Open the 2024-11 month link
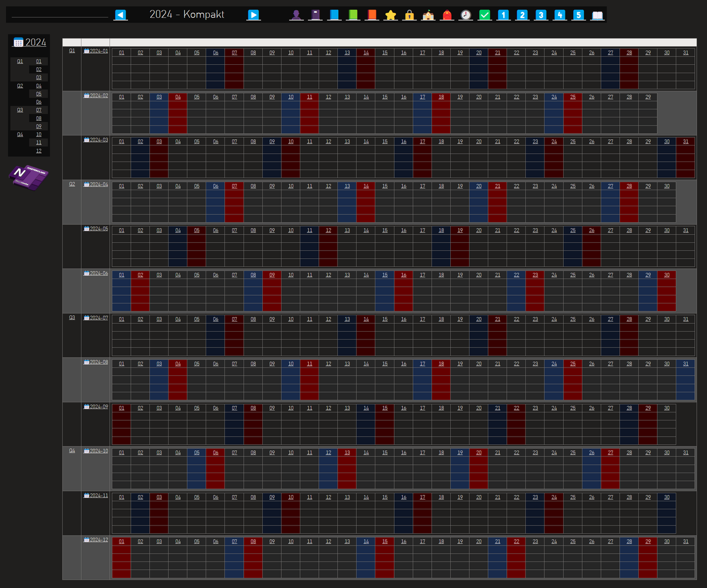Viewport: 707px width, 588px height. 99,495
